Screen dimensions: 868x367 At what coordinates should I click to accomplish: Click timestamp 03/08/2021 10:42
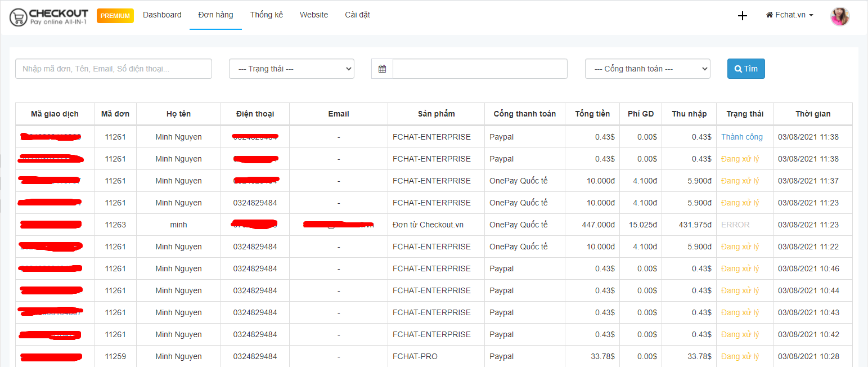(x=808, y=334)
